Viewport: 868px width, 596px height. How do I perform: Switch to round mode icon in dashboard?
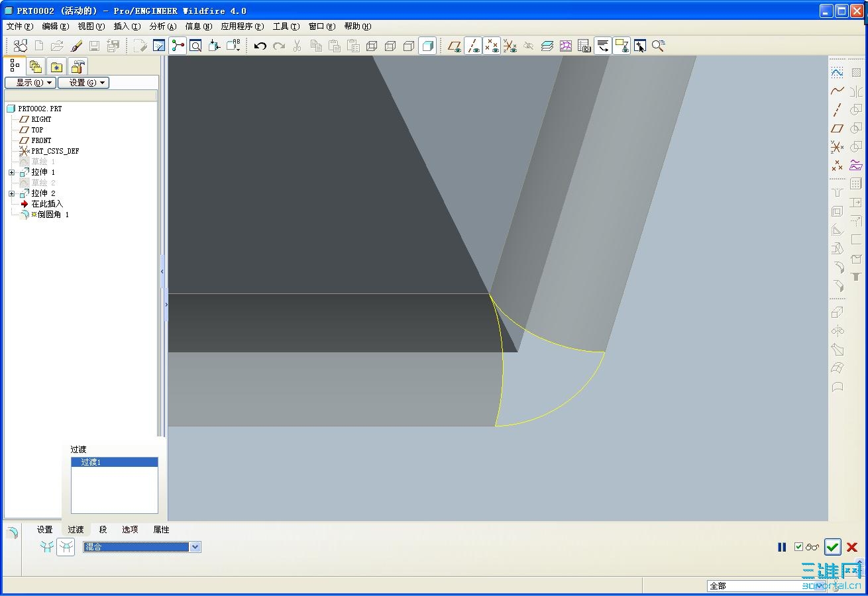(x=46, y=547)
